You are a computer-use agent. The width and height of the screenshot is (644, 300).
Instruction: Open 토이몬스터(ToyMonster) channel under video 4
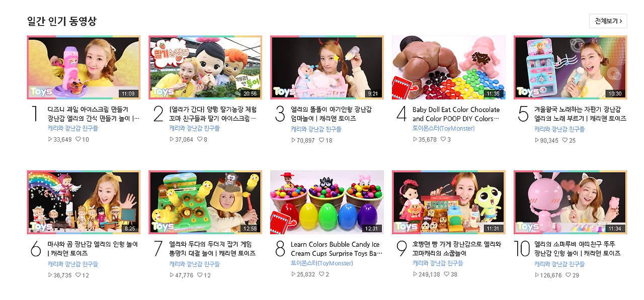pyautogui.click(x=443, y=129)
